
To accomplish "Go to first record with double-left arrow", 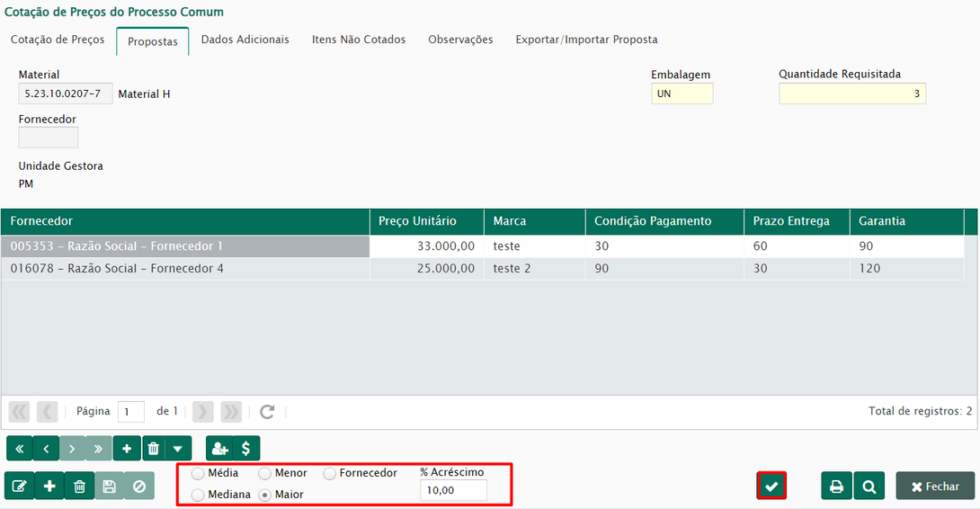I will pyautogui.click(x=19, y=448).
